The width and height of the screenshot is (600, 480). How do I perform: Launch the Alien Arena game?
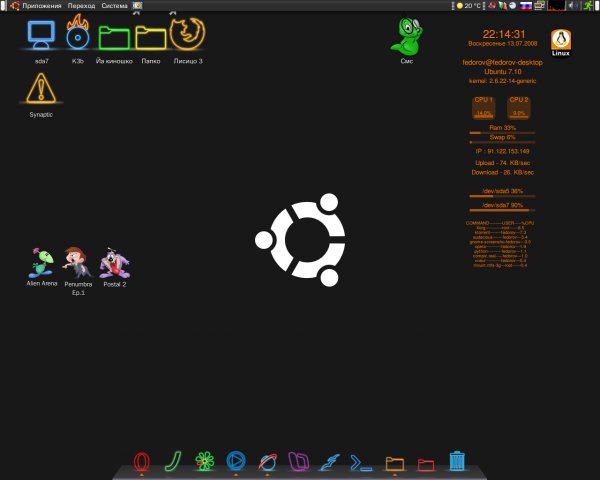pyautogui.click(x=41, y=263)
